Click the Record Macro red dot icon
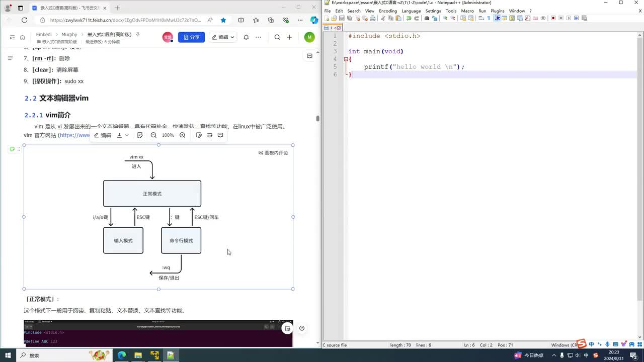The width and height of the screenshot is (644, 362). [x=553, y=18]
